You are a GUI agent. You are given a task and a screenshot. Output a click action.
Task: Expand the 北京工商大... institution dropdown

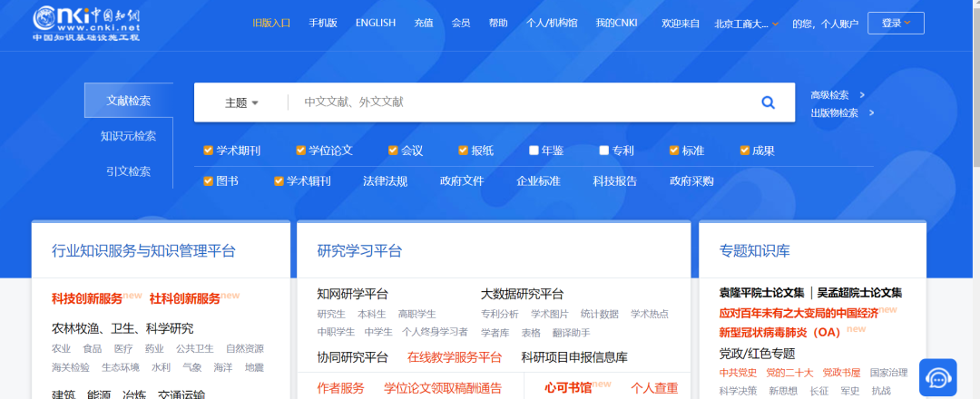click(x=746, y=24)
